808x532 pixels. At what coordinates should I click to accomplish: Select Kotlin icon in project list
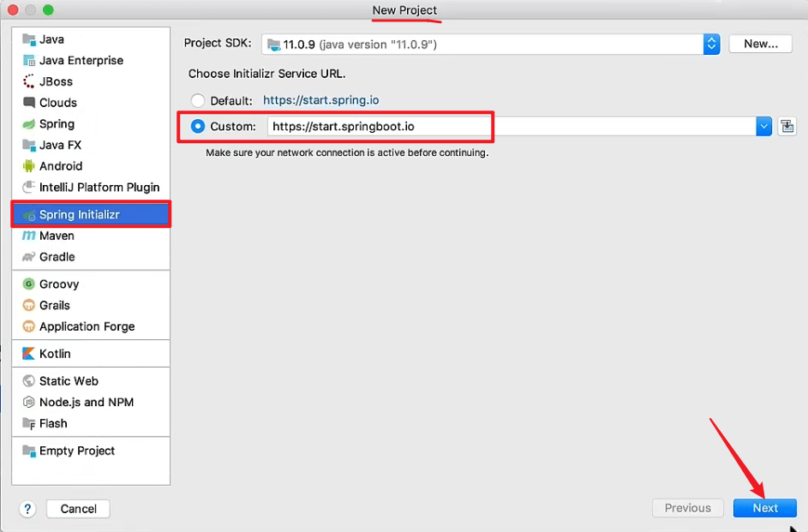(29, 354)
